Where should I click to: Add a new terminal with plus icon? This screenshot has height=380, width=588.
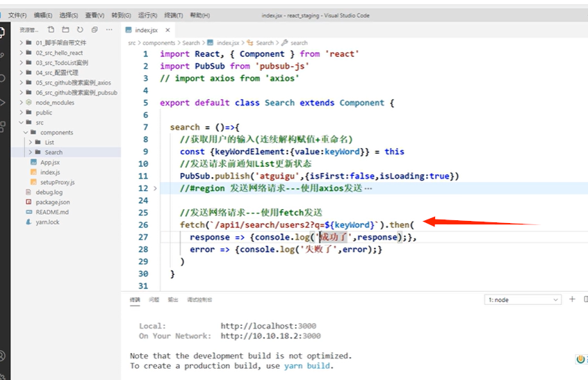(572, 299)
